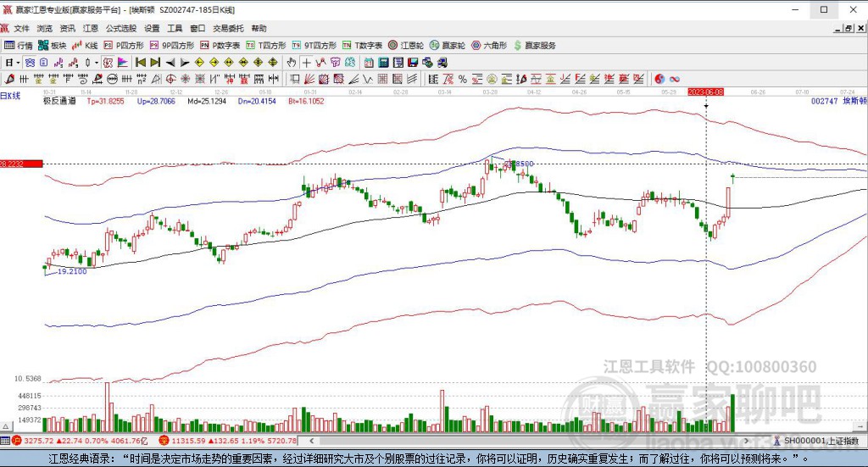Click the truck icon on toolbar
Viewport: 868px width, 467px height.
click(x=442, y=63)
